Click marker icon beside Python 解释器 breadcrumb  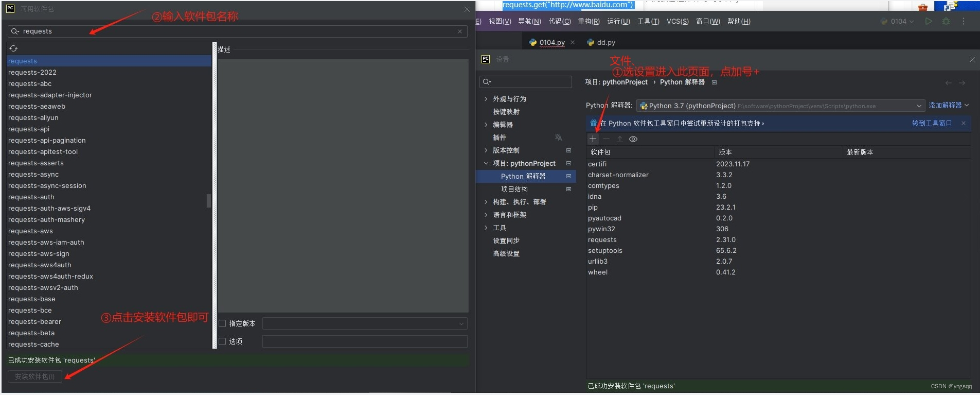click(x=714, y=82)
